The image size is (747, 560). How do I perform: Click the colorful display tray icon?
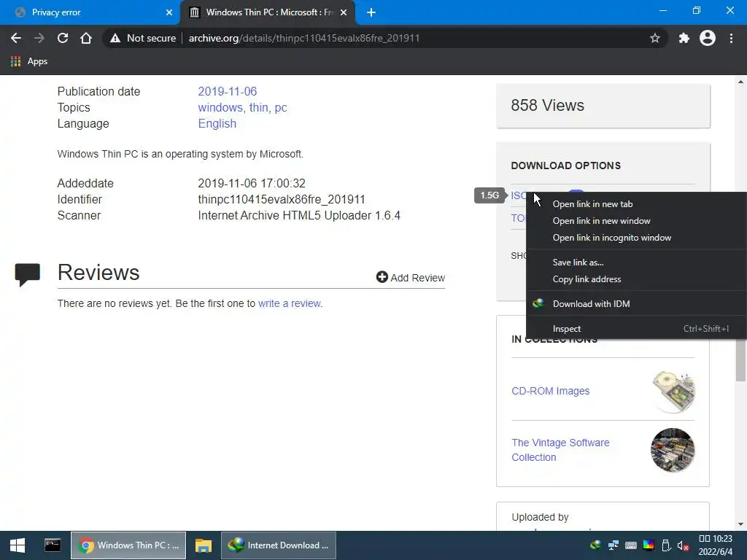click(x=649, y=545)
